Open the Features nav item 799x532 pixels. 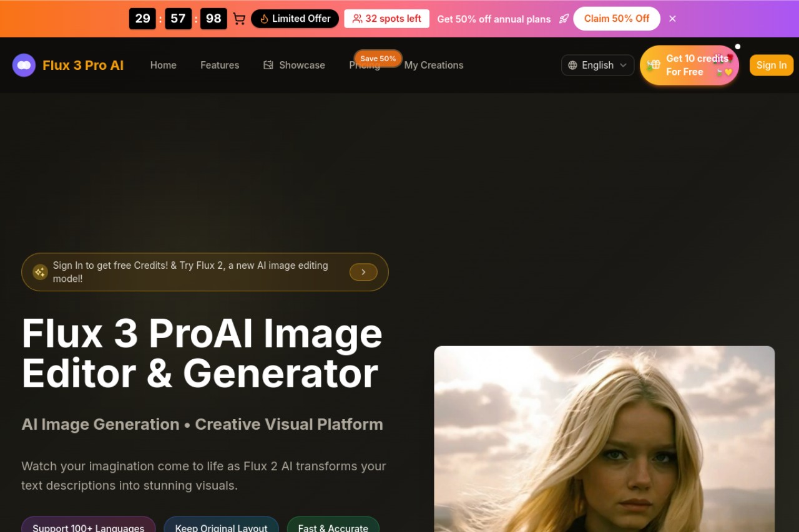click(x=220, y=65)
